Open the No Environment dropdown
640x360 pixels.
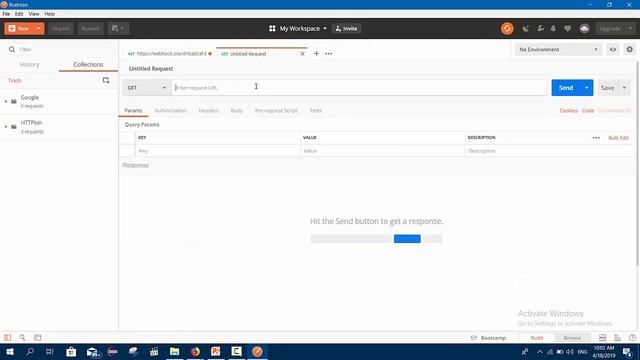click(x=558, y=49)
